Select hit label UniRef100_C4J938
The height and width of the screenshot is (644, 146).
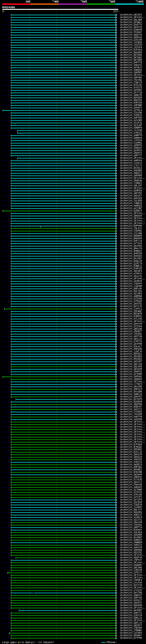click(x=131, y=130)
